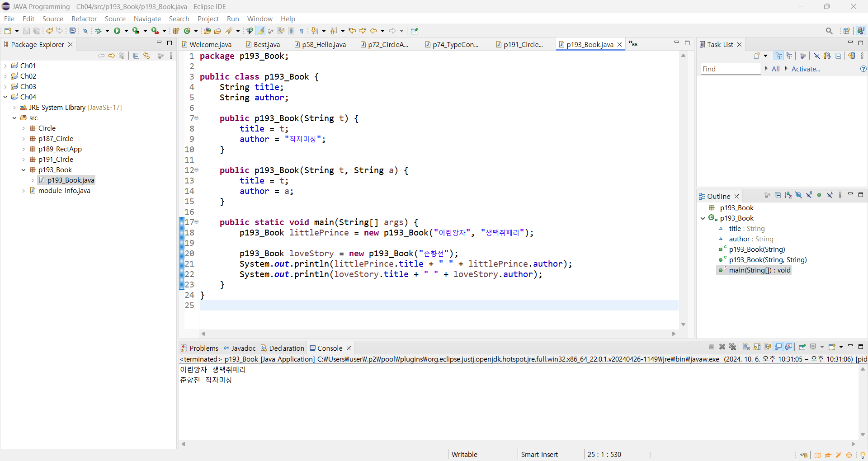Viewport: 868px width, 461px height.
Task: Toggle Sort alphabetically in Outline
Action: (x=788, y=195)
